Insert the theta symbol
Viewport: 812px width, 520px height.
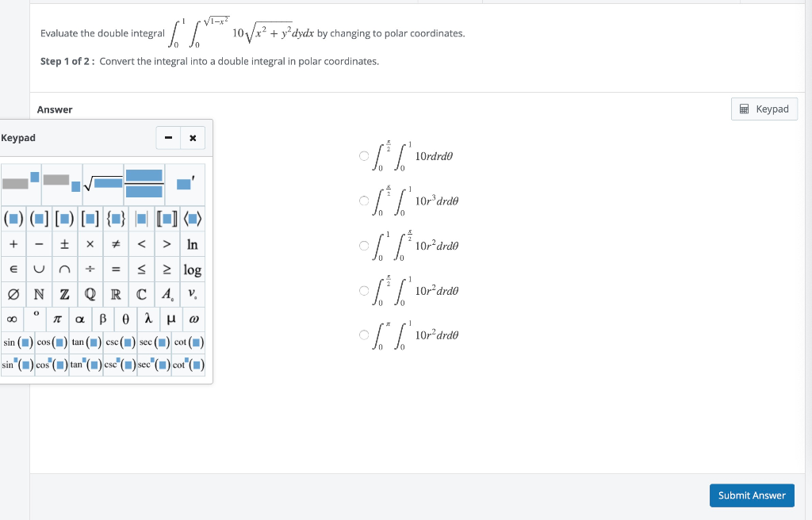pos(127,319)
